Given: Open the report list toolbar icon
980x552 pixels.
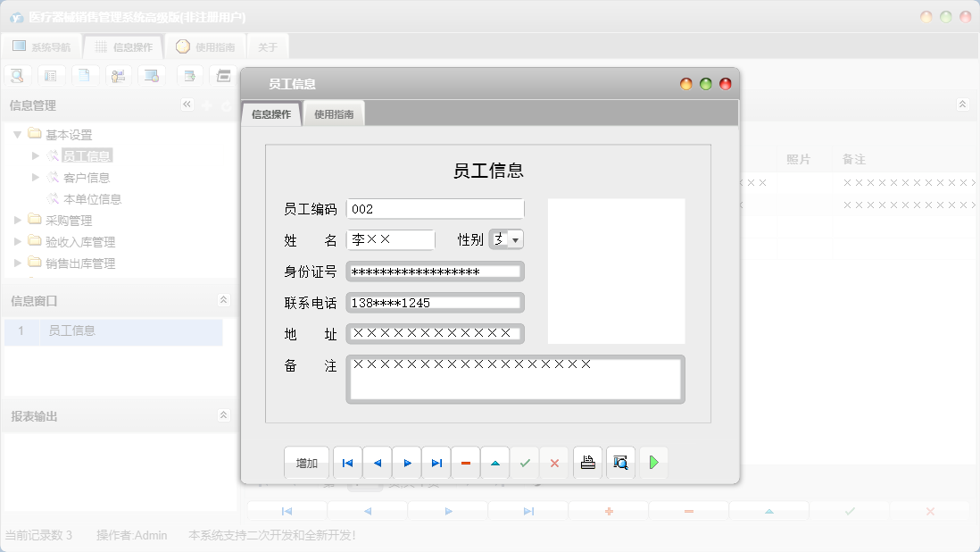Looking at the screenshot, I should point(51,75).
